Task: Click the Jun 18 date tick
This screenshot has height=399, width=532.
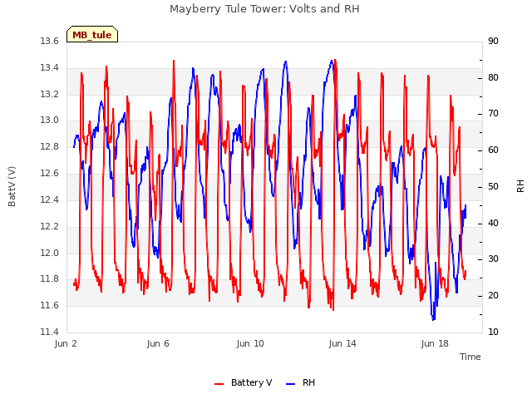Action: point(435,343)
